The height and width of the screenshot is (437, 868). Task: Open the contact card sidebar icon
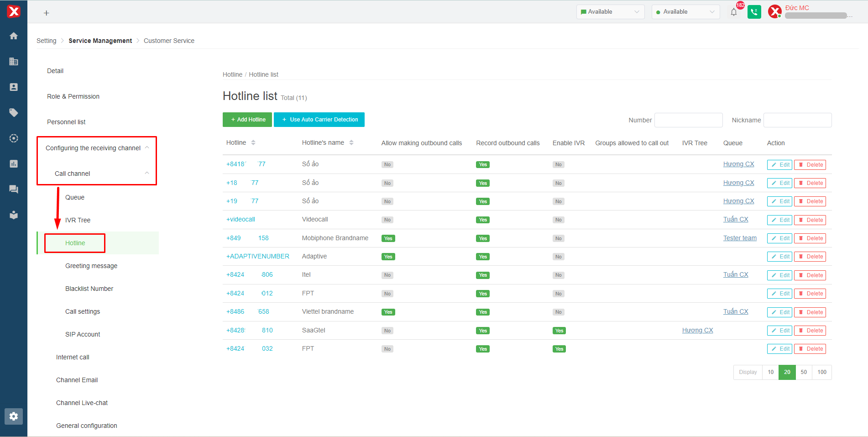click(x=14, y=87)
